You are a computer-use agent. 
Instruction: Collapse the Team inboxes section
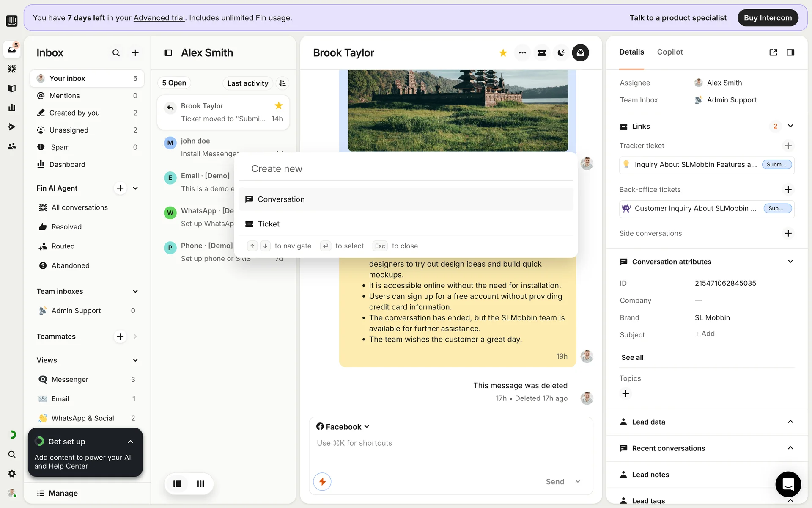click(x=135, y=291)
